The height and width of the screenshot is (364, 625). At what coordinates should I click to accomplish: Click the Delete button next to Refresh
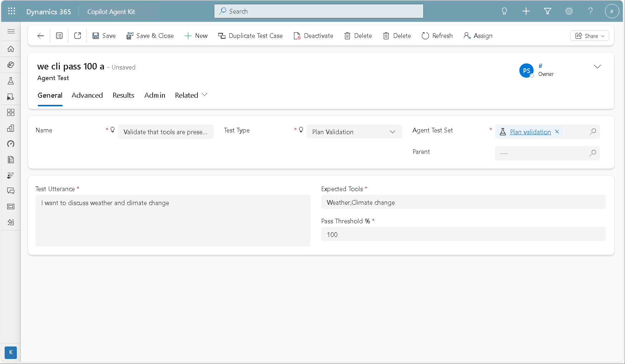[397, 36]
